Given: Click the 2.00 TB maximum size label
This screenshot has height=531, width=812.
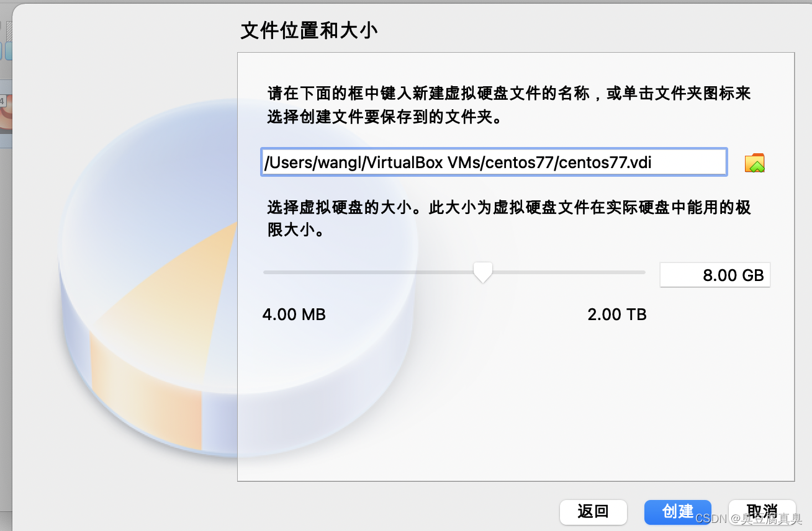Looking at the screenshot, I should tap(617, 315).
